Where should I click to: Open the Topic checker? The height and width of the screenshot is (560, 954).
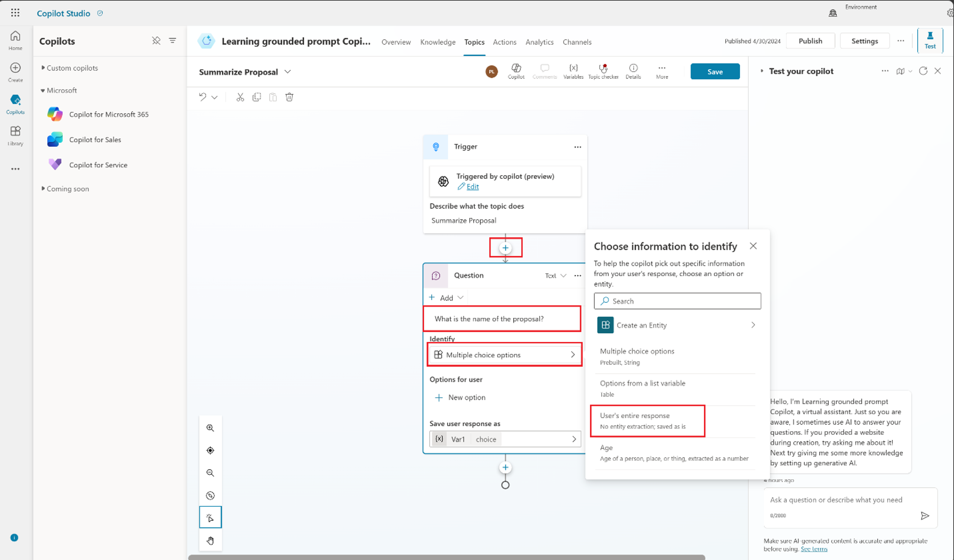coord(603,71)
